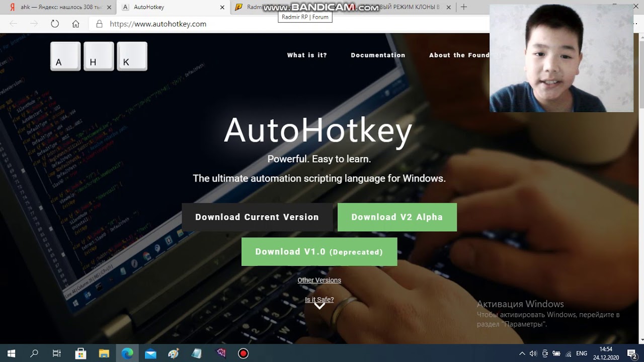The height and width of the screenshot is (362, 644).
Task: Open the notification action center icon
Action: tap(632, 353)
